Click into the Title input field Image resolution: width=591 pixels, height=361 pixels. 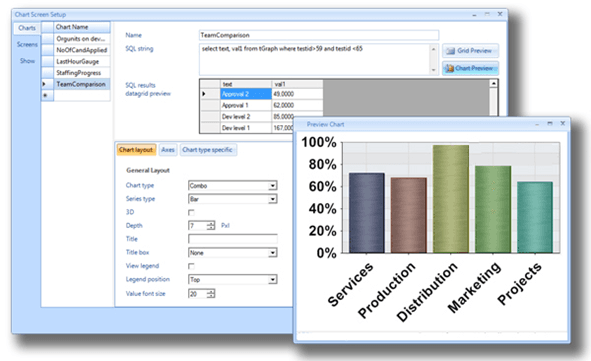click(233, 239)
